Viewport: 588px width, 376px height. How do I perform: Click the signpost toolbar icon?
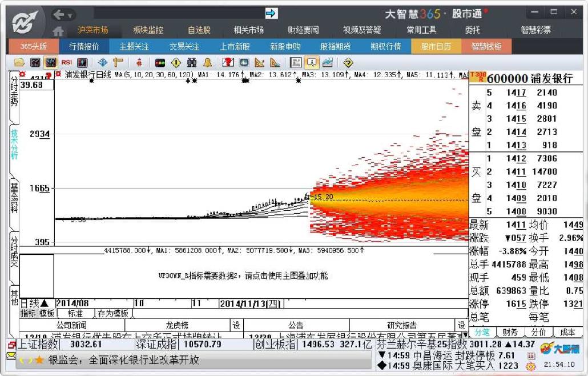[118, 62]
